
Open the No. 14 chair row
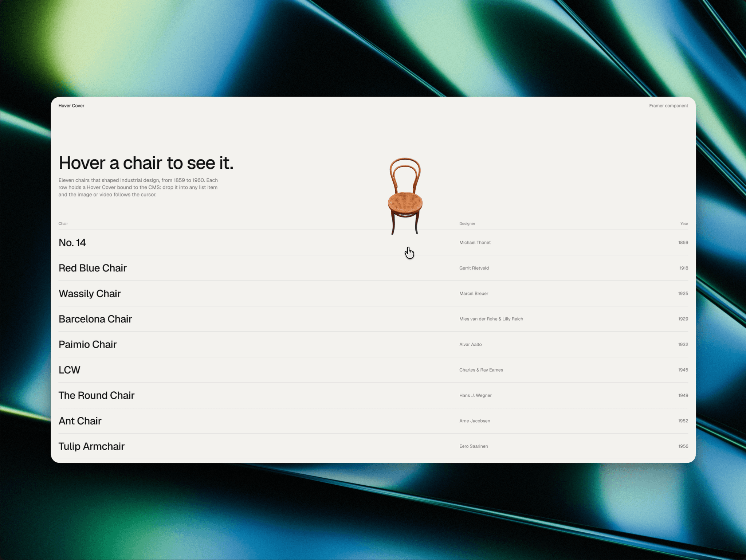pos(373,243)
